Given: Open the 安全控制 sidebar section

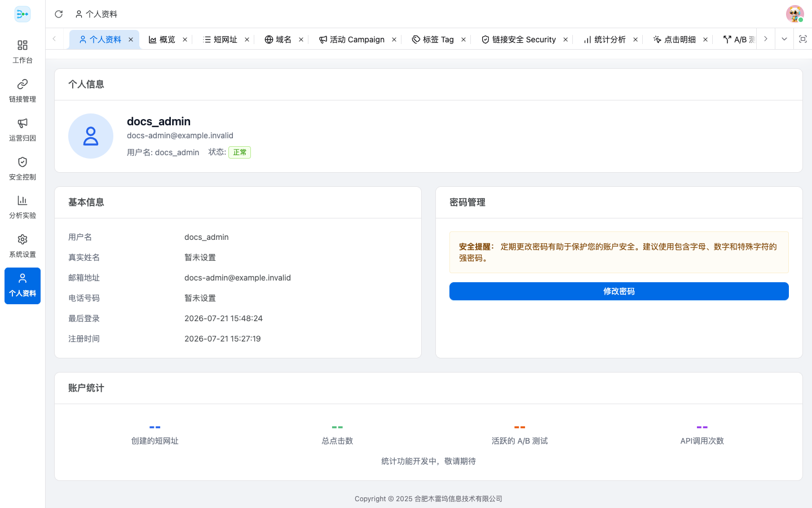Looking at the screenshot, I should pos(23,168).
